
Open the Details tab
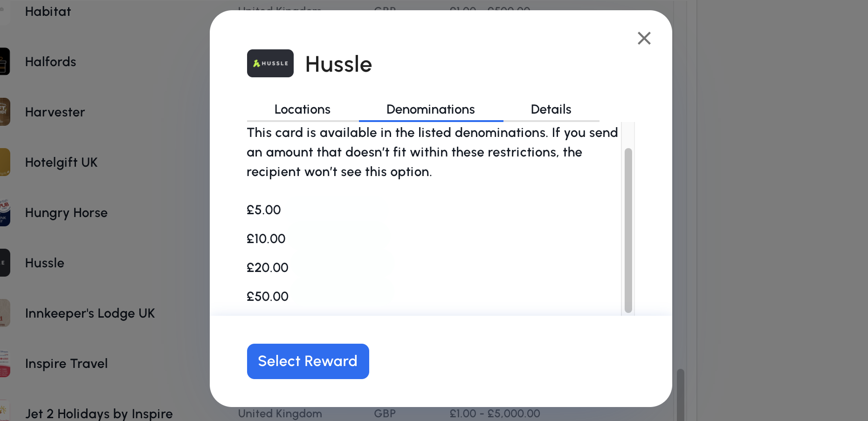[x=551, y=109]
